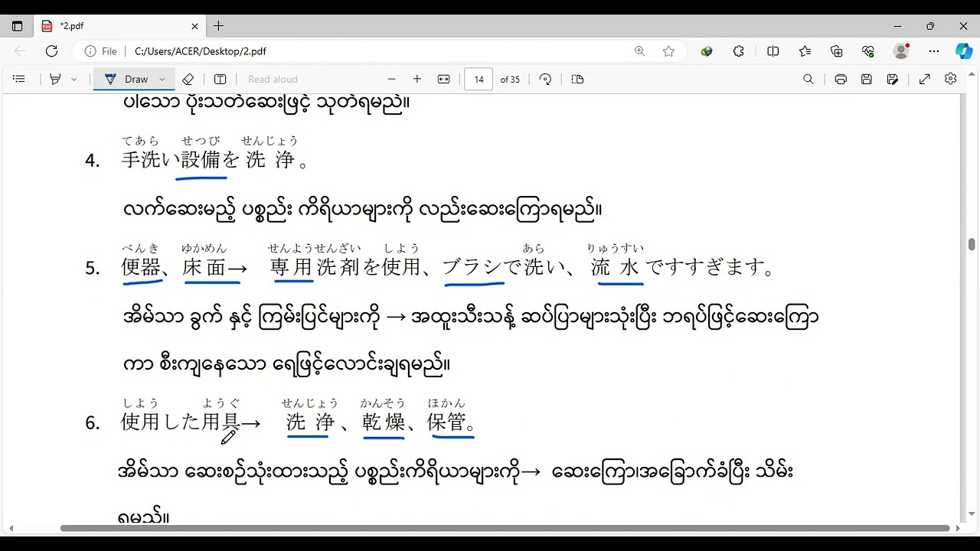The image size is (980, 551).
Task: Select the Highlight tool
Action: pyautogui.click(x=55, y=79)
